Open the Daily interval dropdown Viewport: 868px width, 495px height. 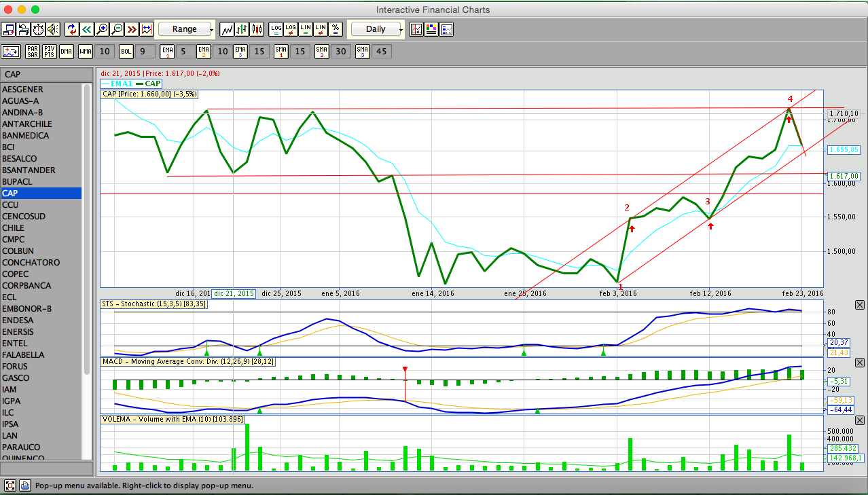(376, 29)
